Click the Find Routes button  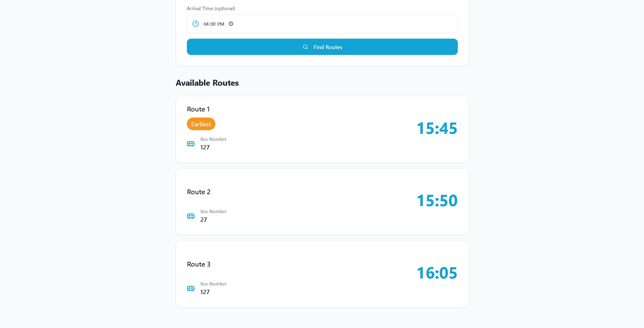click(x=322, y=47)
